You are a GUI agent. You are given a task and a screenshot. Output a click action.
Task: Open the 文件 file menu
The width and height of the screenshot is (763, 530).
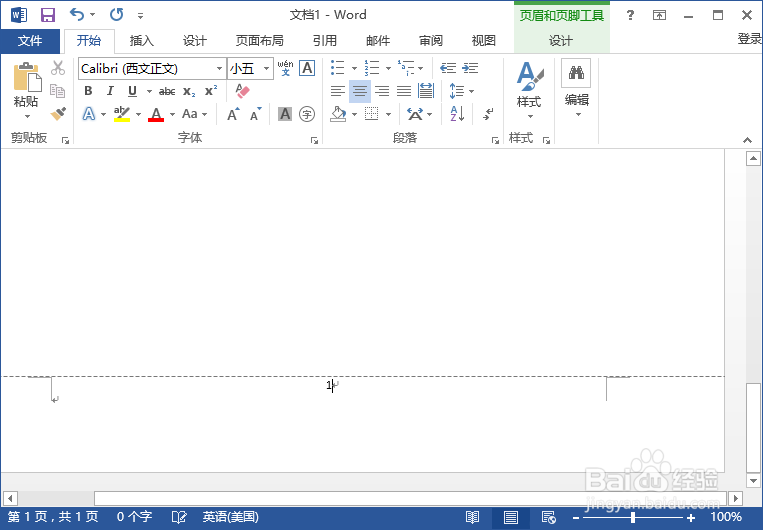point(30,41)
